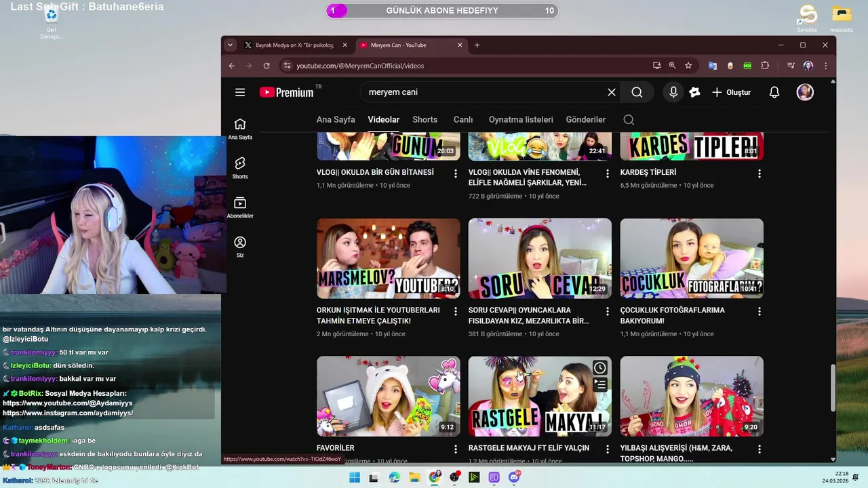The height and width of the screenshot is (488, 868).
Task: Open a new Chrome tab
Action: pos(477,45)
